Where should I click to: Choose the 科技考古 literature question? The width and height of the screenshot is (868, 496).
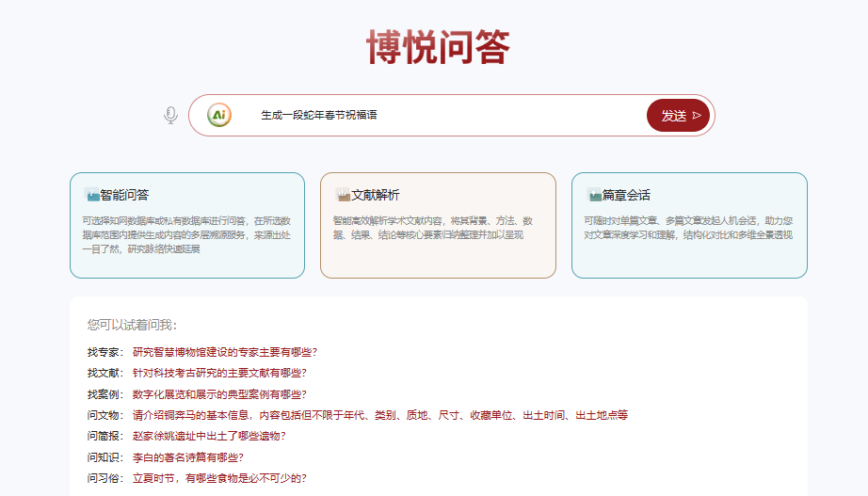219,373
